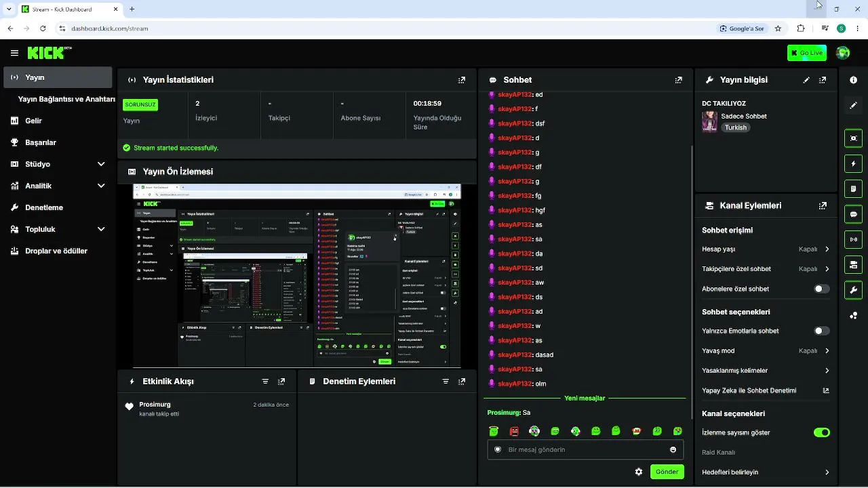Open the profile avatar in the top right
The height and width of the screenshot is (488, 868).
843,53
